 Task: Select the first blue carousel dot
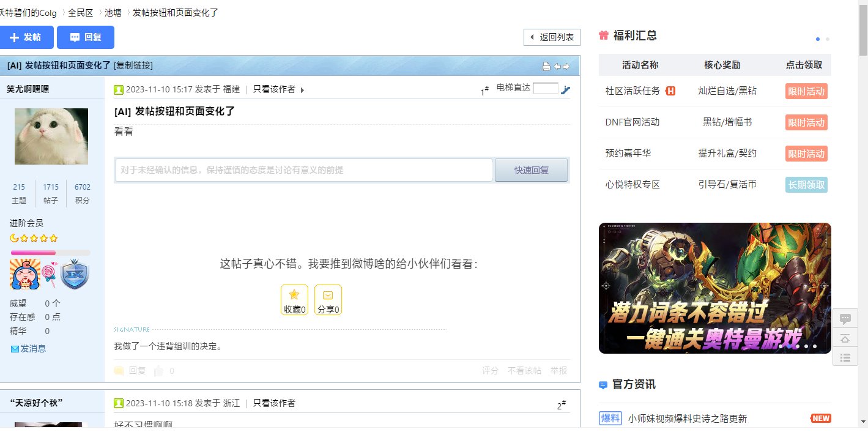[x=818, y=39]
